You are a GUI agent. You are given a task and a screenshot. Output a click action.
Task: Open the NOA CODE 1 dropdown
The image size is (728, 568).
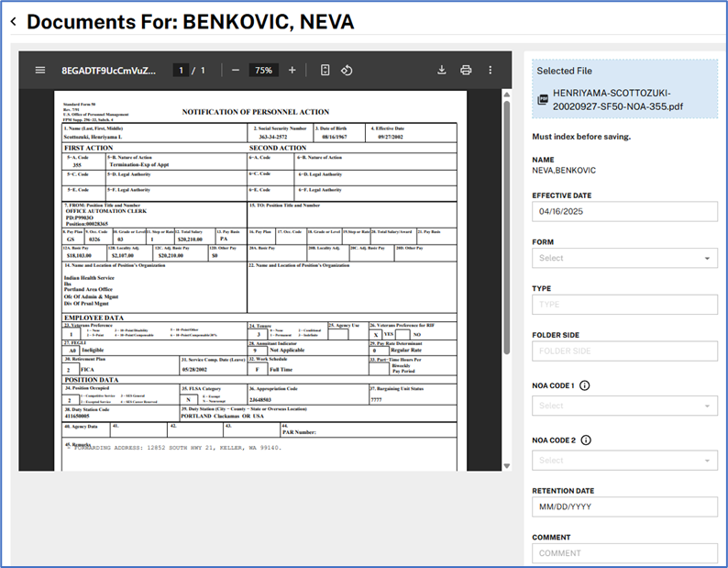point(624,406)
